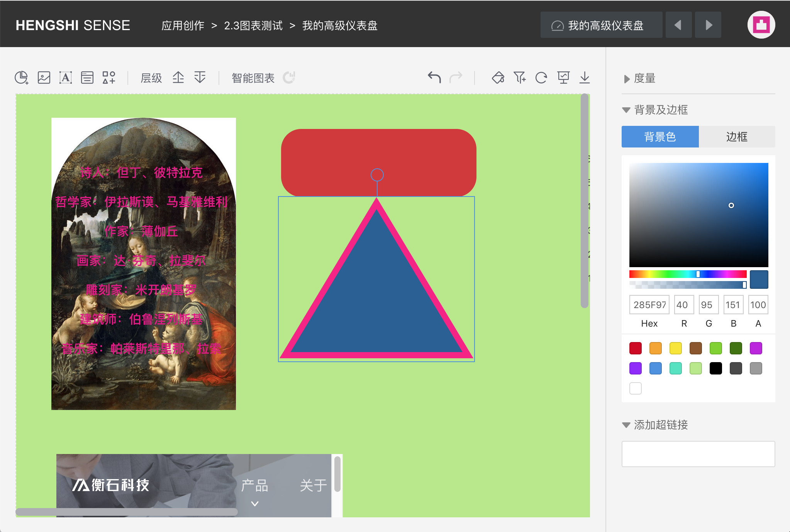Pick the dark gray preset swatch
Screen dimensions: 790x532
tap(736, 368)
